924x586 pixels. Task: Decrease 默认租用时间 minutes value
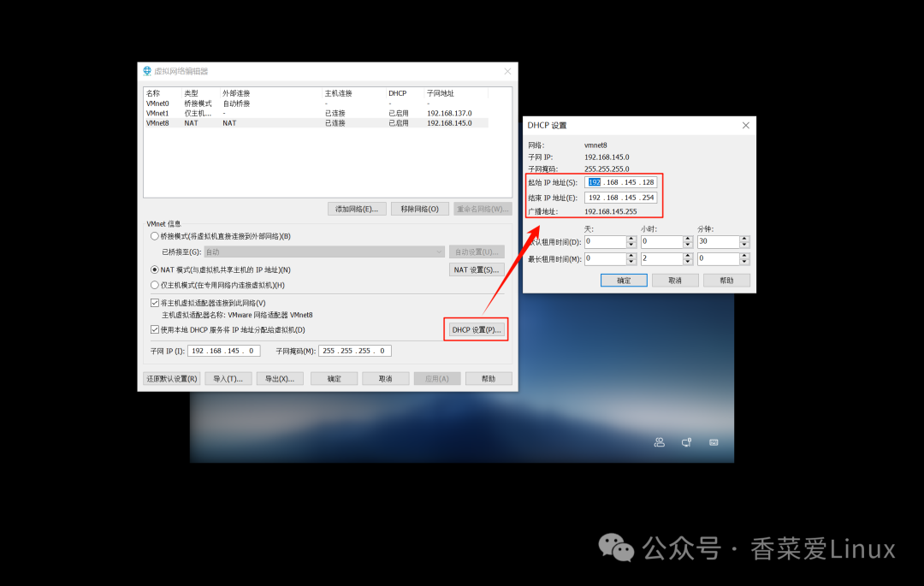click(x=744, y=245)
